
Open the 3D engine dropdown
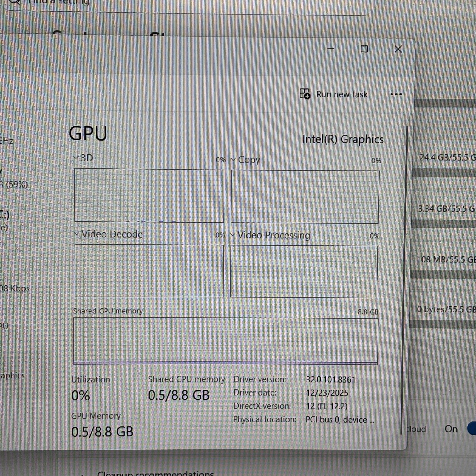click(76, 157)
